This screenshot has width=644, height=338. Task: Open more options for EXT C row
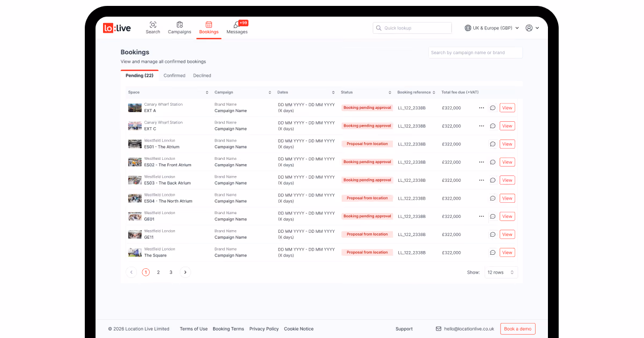pos(481,126)
